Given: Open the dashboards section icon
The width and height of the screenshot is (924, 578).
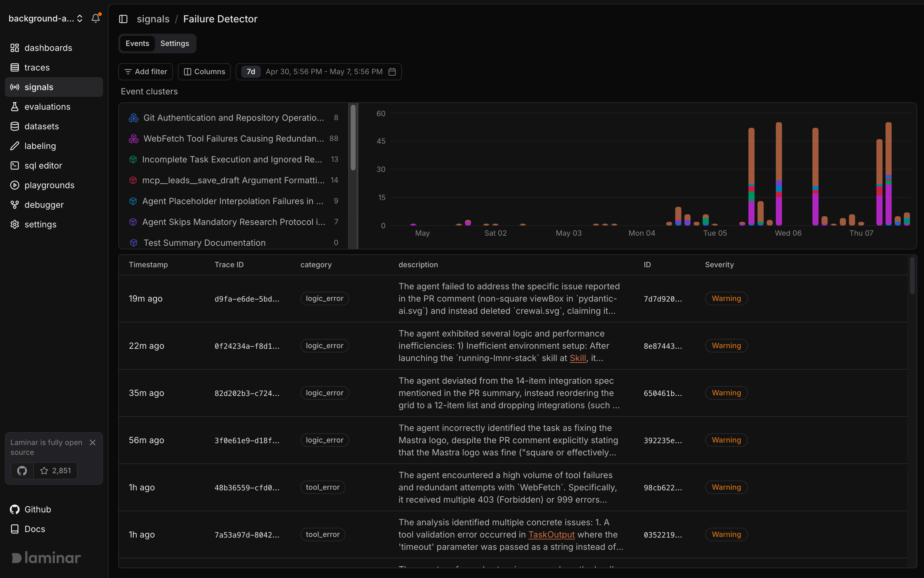Looking at the screenshot, I should coord(14,48).
